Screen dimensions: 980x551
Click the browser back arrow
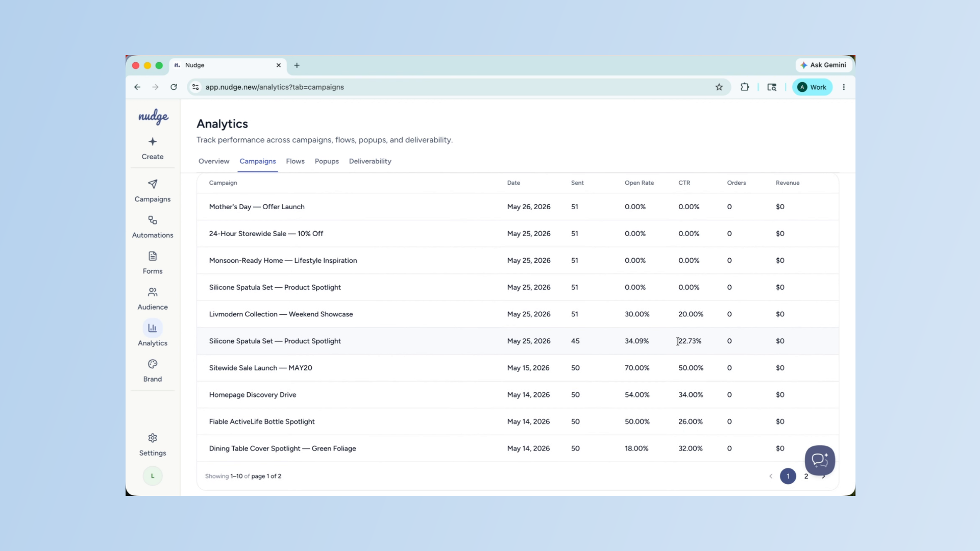(137, 87)
